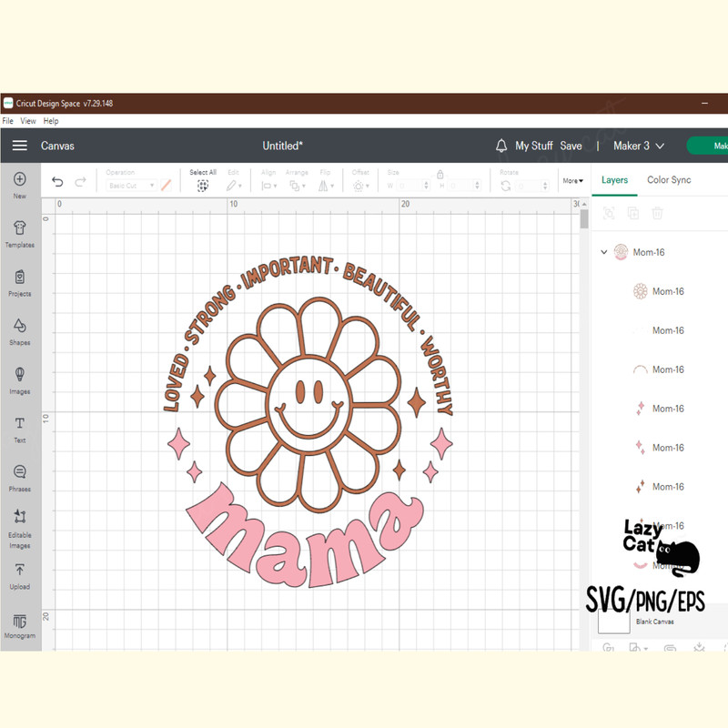The image size is (728, 728).
Task: Open the File menu
Action: (x=7, y=120)
